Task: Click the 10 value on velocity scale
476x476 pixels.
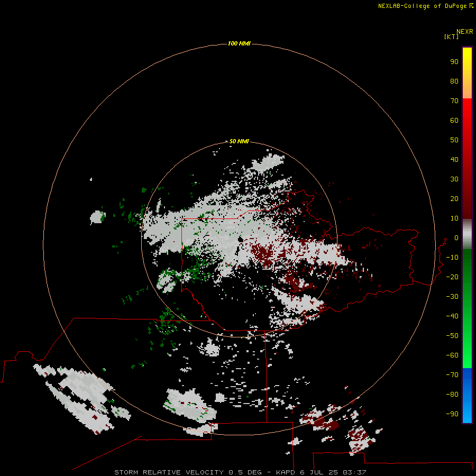Action: coord(454,218)
